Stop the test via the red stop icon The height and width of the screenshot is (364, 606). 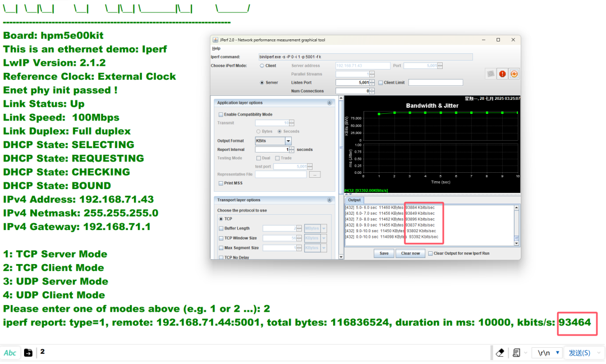point(502,73)
